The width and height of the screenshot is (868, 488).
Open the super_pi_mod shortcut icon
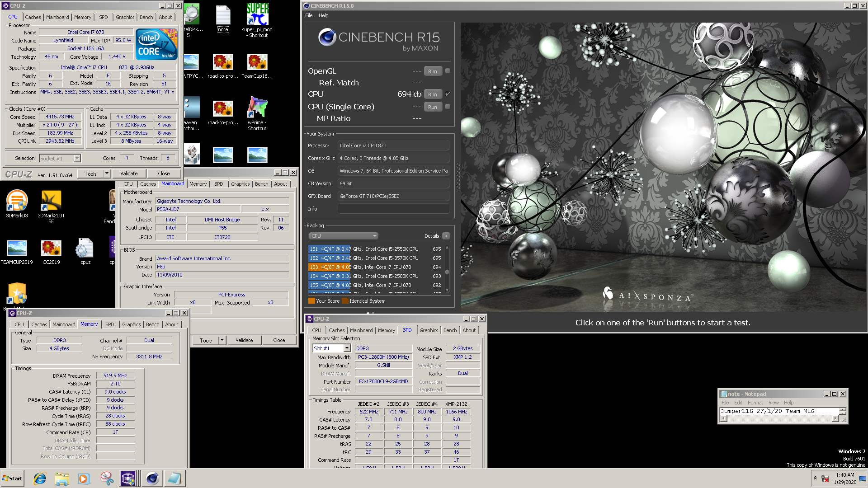tap(257, 21)
